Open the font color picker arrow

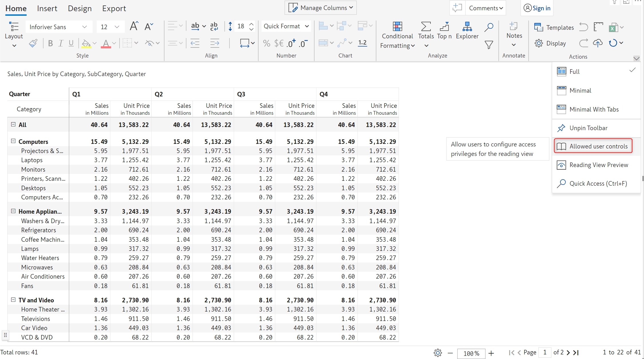click(x=114, y=43)
